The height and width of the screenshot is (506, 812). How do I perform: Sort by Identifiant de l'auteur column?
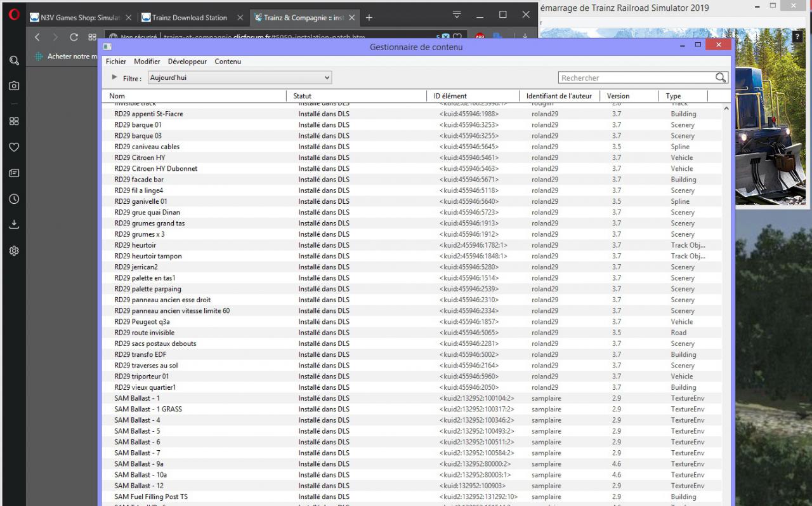coord(560,96)
